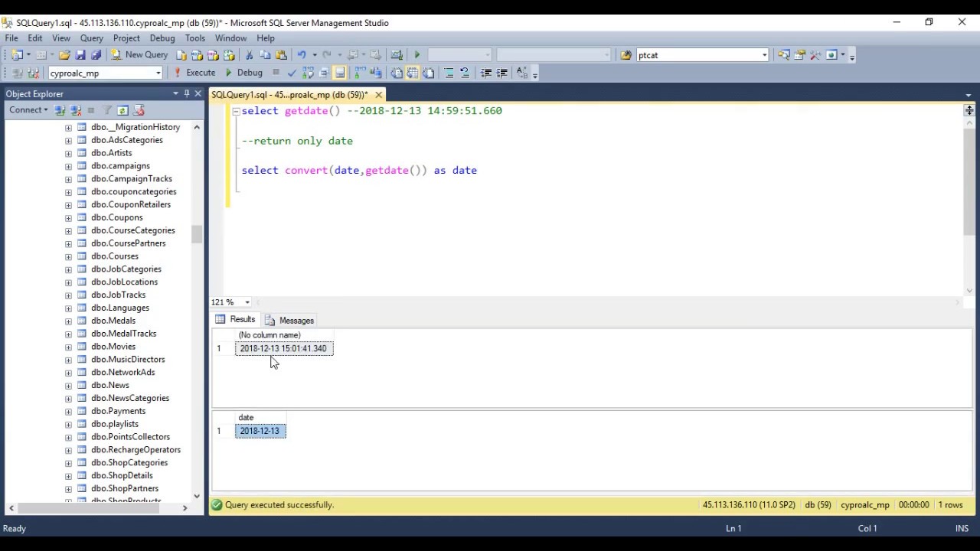Click the Execute button
This screenshot has width=980, height=551.
pyautogui.click(x=195, y=73)
